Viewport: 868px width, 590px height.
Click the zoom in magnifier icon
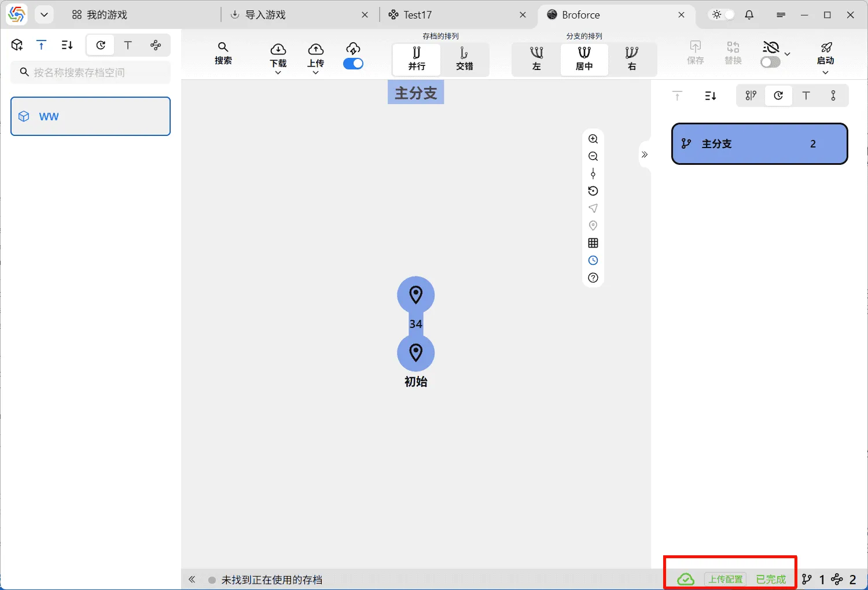click(x=593, y=139)
